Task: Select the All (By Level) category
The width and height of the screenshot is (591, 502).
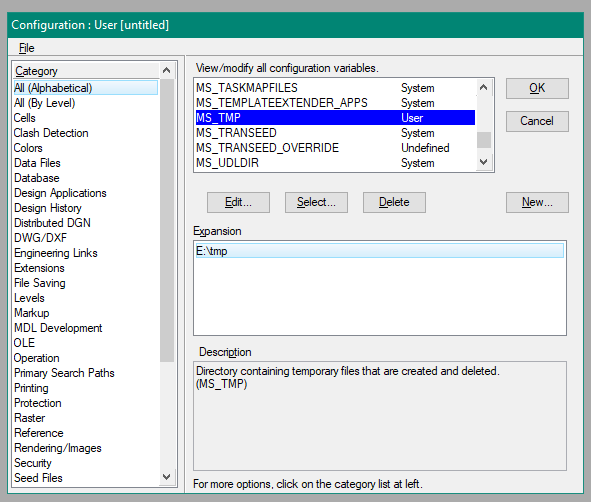Action: pyautogui.click(x=44, y=103)
